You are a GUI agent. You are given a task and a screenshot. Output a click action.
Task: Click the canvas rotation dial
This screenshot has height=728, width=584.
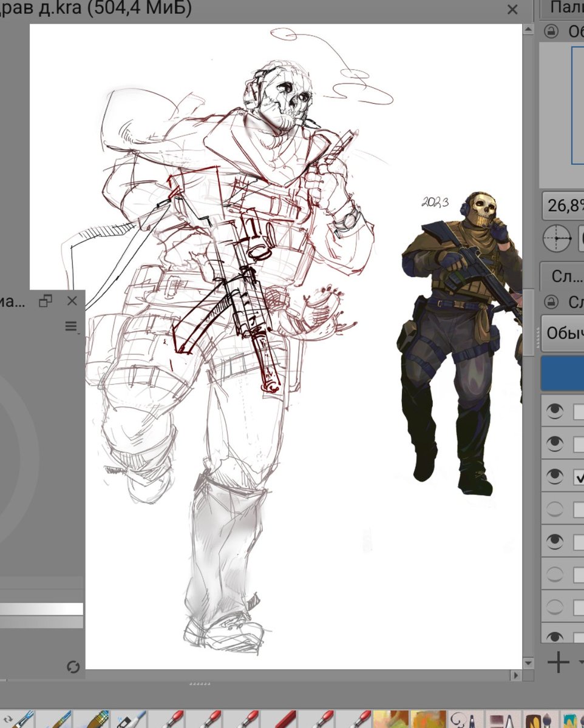(x=557, y=238)
